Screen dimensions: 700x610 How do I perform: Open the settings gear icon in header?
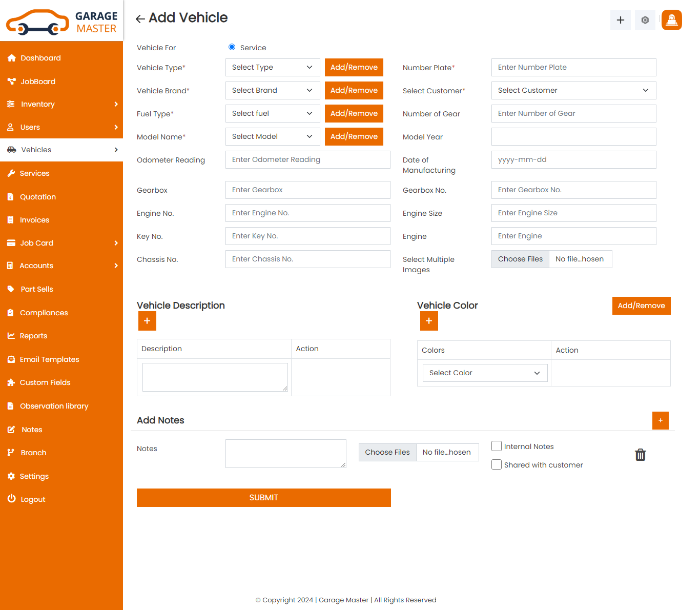[645, 20]
